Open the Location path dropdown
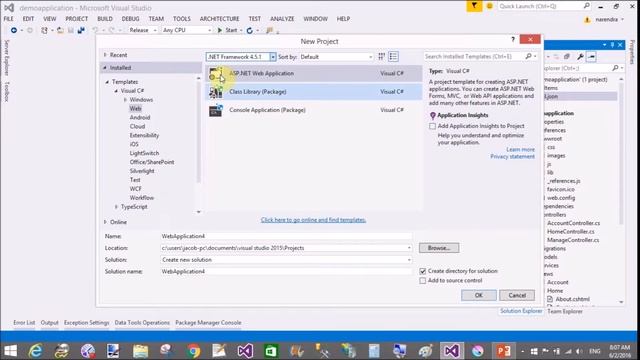640x360 pixels. [409, 248]
